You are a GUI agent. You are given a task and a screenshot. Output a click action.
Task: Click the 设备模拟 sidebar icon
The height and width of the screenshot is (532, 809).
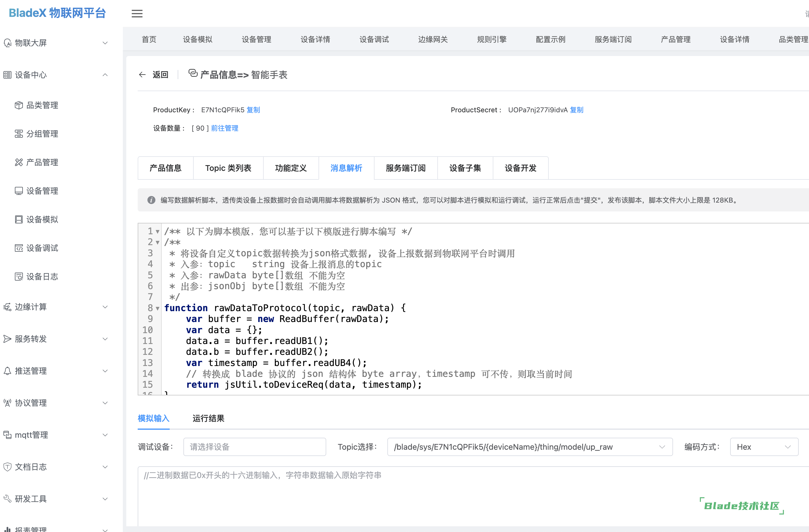(19, 220)
